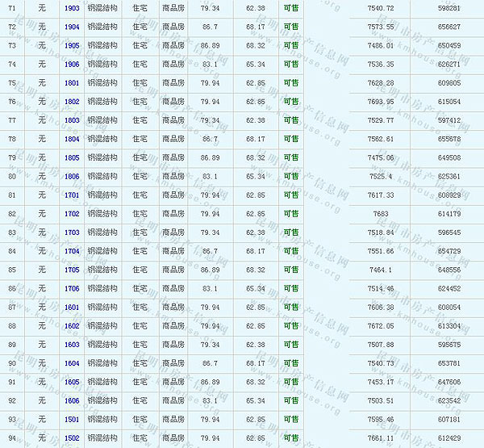Open unit 1705 link
Screen dimensions: 484x448
(72, 270)
